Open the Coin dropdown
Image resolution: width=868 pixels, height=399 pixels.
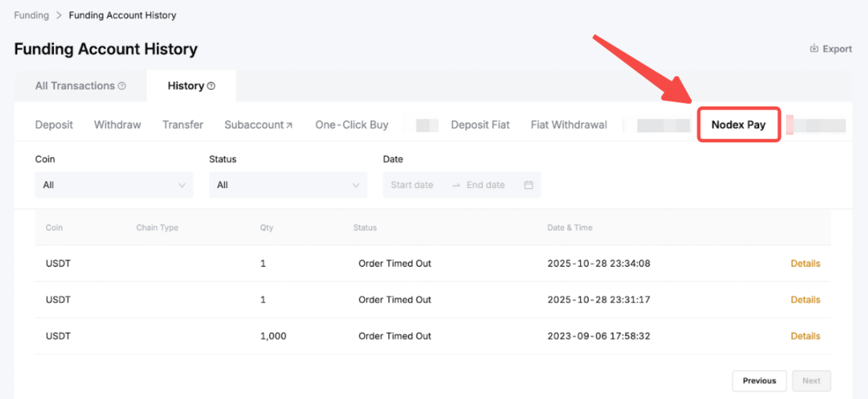click(113, 185)
